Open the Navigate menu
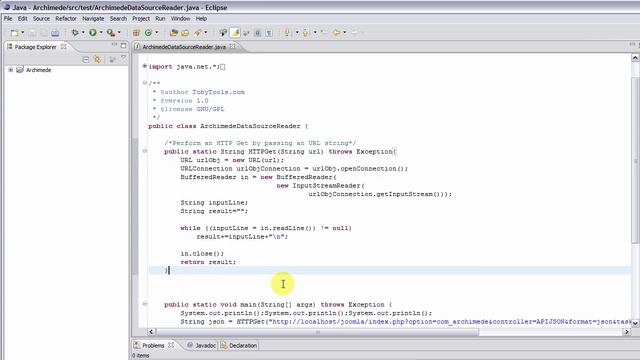 click(93, 19)
